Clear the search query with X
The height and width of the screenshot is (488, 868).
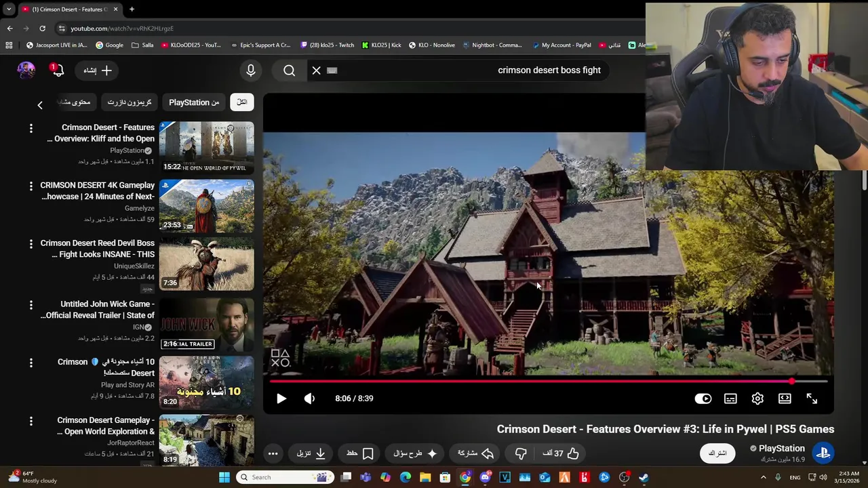pos(316,70)
